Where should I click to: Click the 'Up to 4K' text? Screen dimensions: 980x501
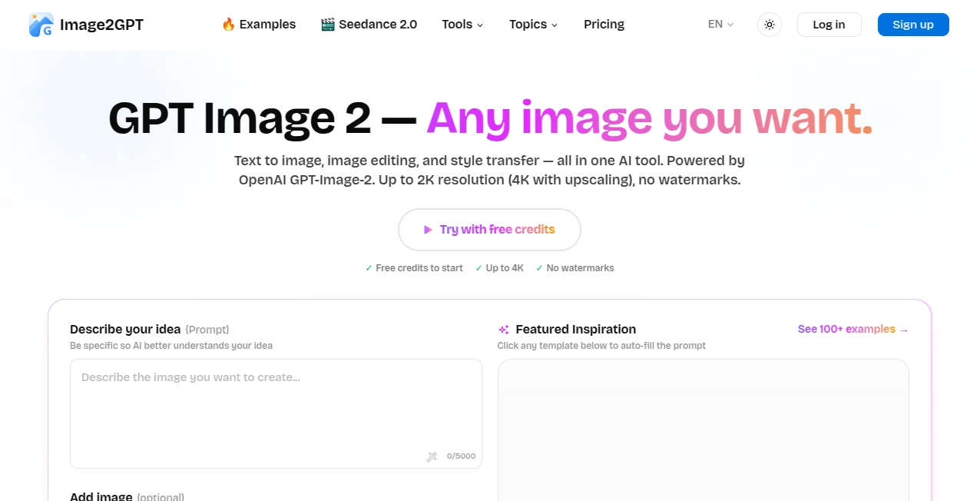[505, 268]
